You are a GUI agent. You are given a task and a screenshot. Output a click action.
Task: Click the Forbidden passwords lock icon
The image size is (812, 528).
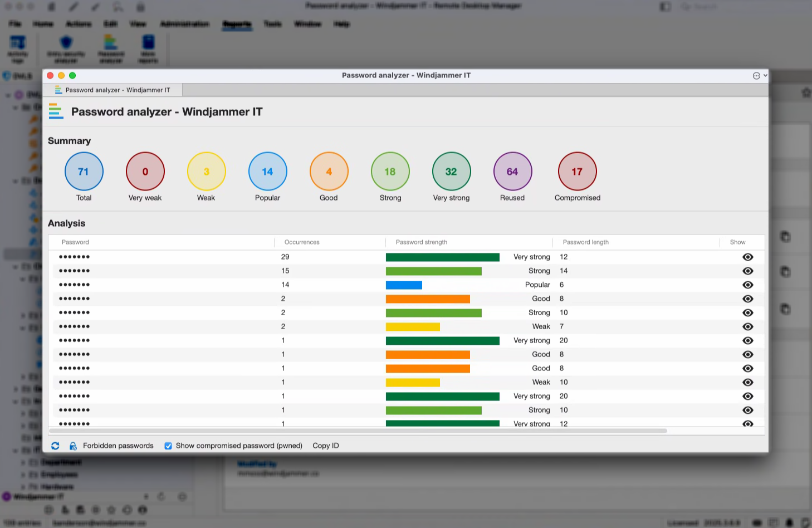[x=73, y=446]
